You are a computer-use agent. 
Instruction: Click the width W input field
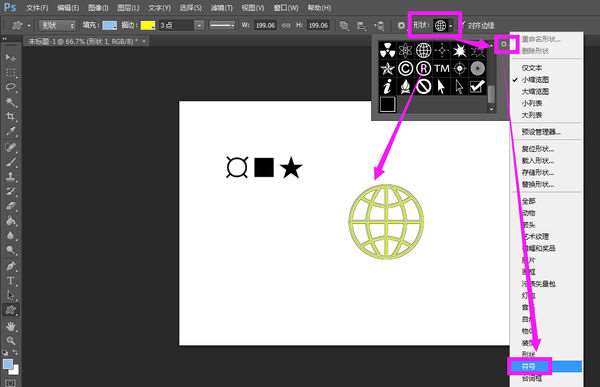point(265,26)
